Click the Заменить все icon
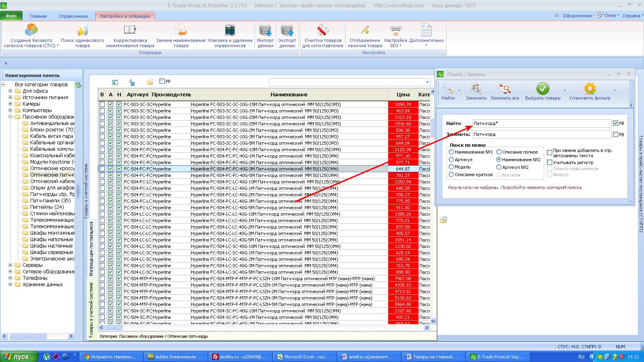644x362 pixels. (x=505, y=88)
